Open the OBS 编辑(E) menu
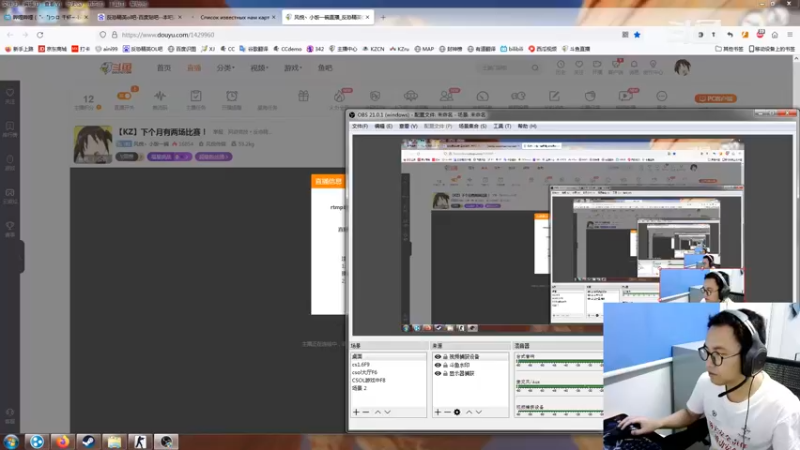Screen dimensions: 800x450 click(383, 126)
